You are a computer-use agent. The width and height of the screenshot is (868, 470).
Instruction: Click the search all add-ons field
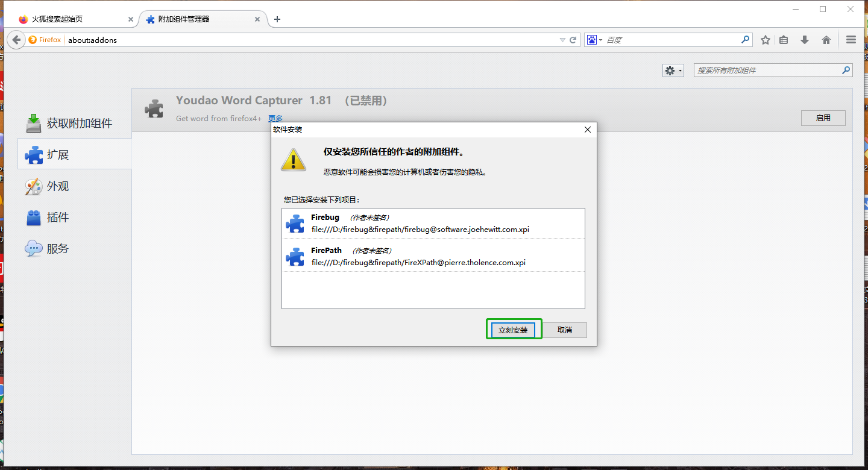tap(773, 70)
